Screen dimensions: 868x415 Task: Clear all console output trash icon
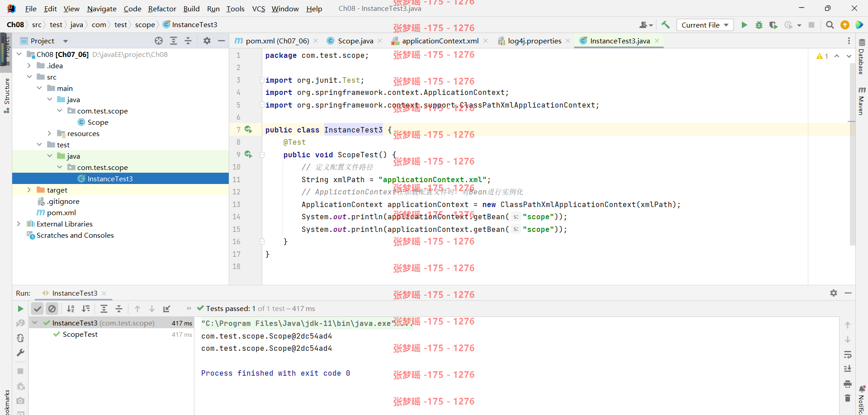click(x=848, y=398)
